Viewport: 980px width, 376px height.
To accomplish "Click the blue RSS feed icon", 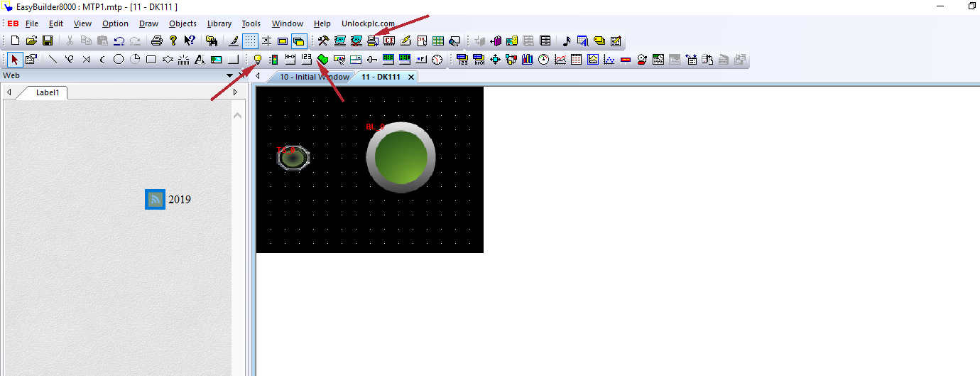I will point(155,200).
